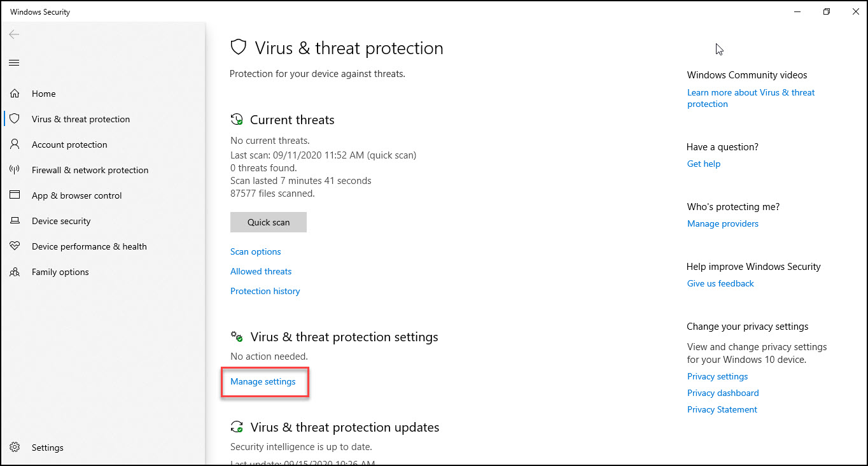Open the Privacy dashboard link
Viewport: 868px width, 466px height.
[722, 393]
